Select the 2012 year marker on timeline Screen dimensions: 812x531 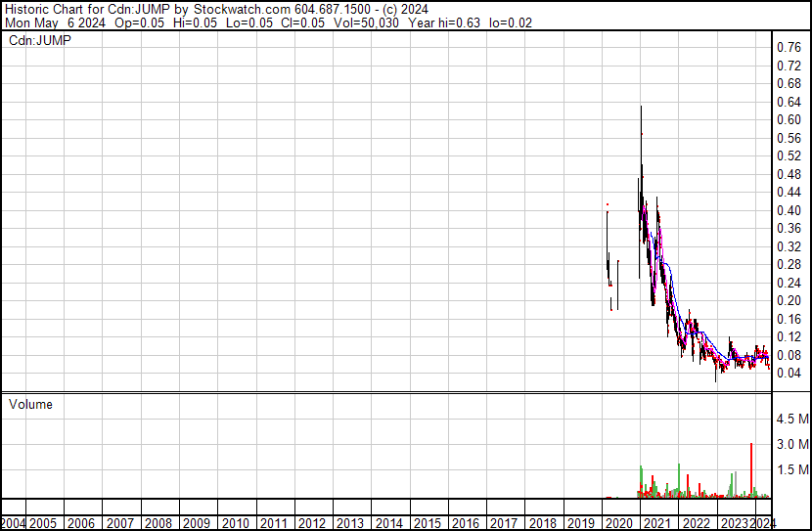[312, 523]
